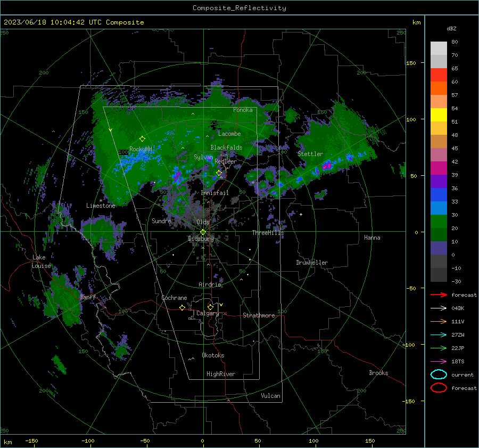
Task: Click the Airdrie city label
Action: tap(210, 284)
